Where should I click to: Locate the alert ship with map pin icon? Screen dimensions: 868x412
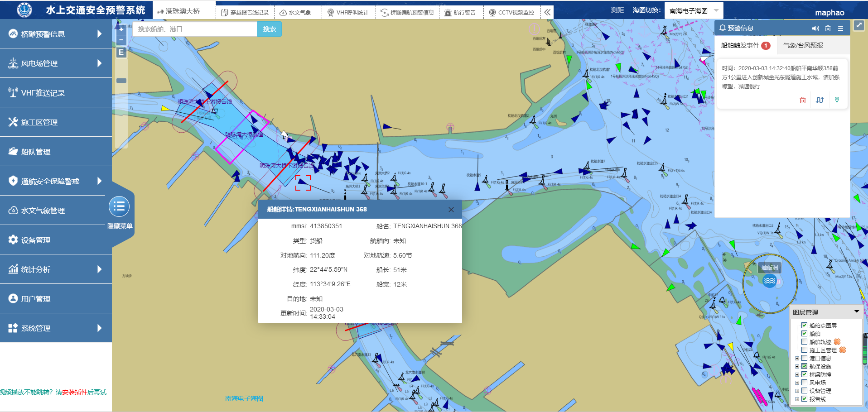(x=837, y=100)
